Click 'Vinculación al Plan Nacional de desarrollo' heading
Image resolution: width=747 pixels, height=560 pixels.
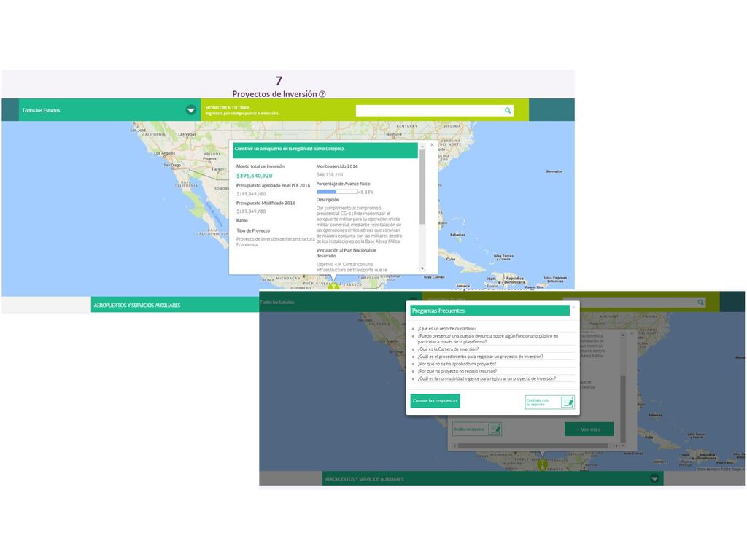coord(346,253)
